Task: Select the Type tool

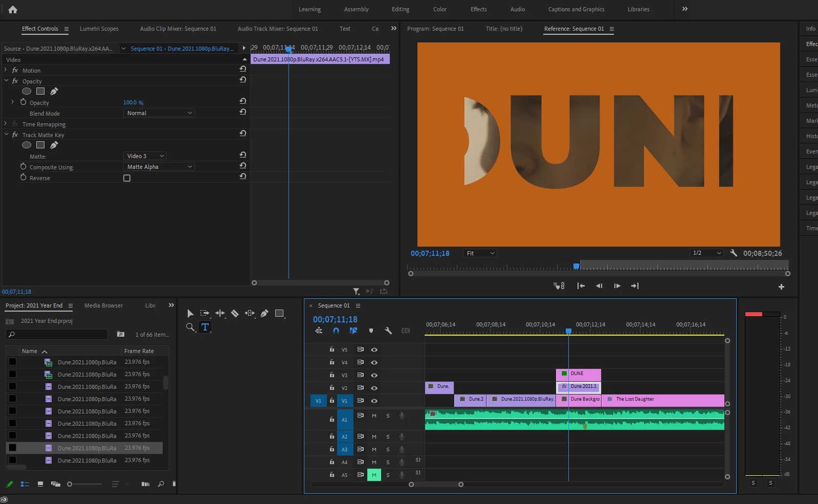Action: click(x=205, y=327)
